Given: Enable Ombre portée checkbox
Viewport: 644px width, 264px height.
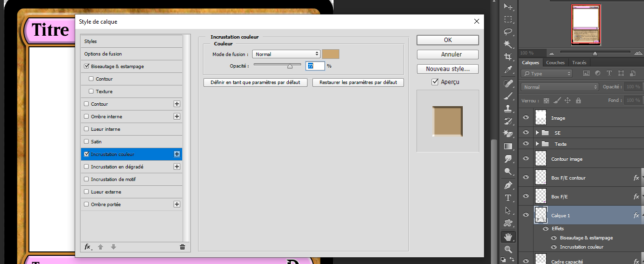Looking at the screenshot, I should [87, 204].
